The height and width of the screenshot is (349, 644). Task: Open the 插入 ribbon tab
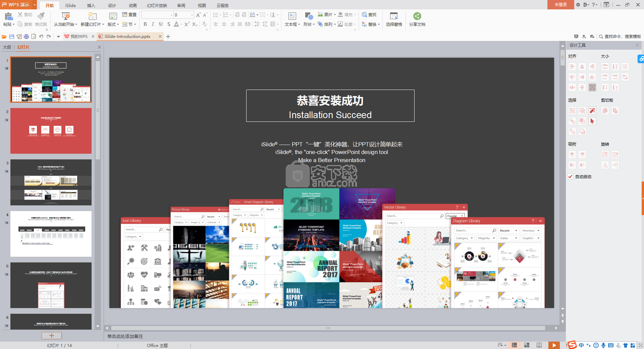tap(91, 5)
